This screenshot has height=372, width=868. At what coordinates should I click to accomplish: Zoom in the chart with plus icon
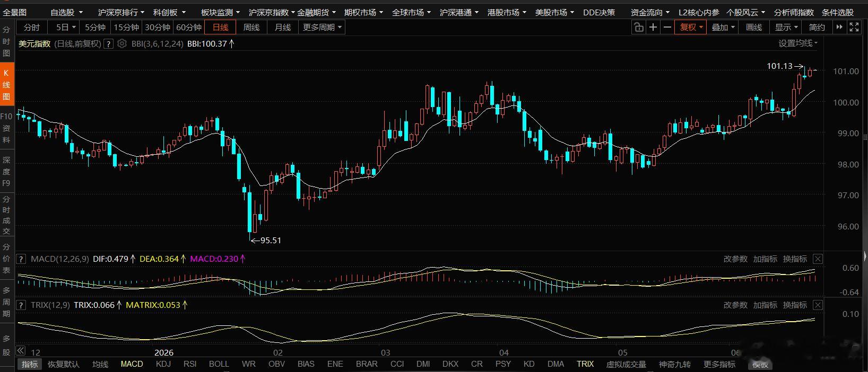653,27
